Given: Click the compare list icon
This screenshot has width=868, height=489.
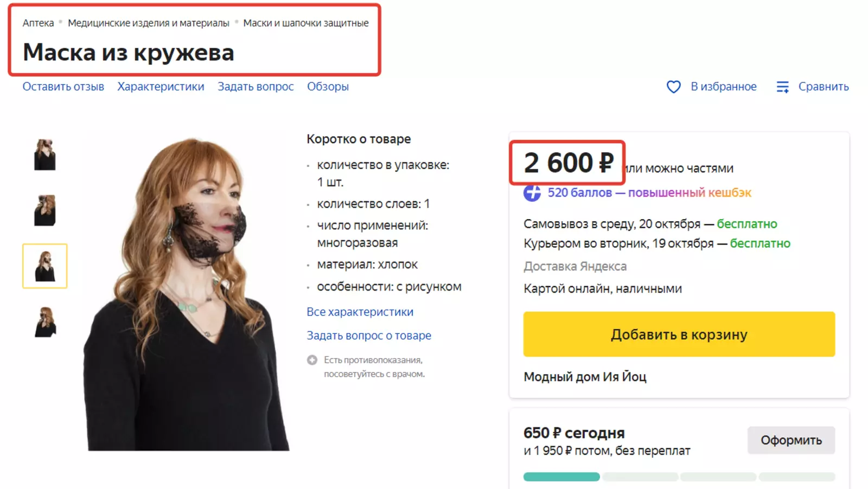Looking at the screenshot, I should click(x=782, y=87).
